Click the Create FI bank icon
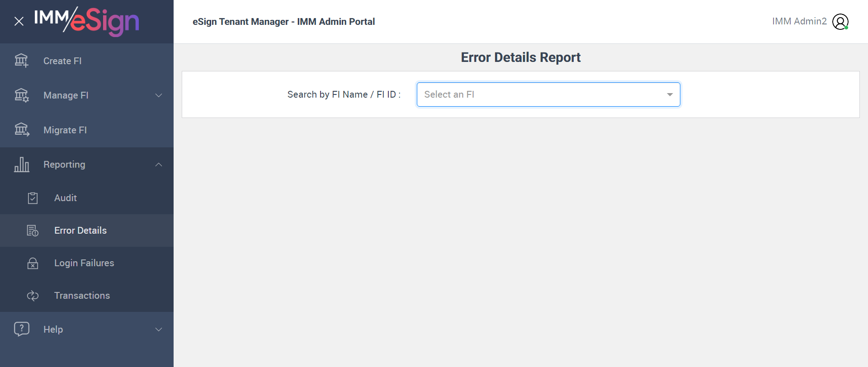The image size is (868, 367). [x=21, y=61]
